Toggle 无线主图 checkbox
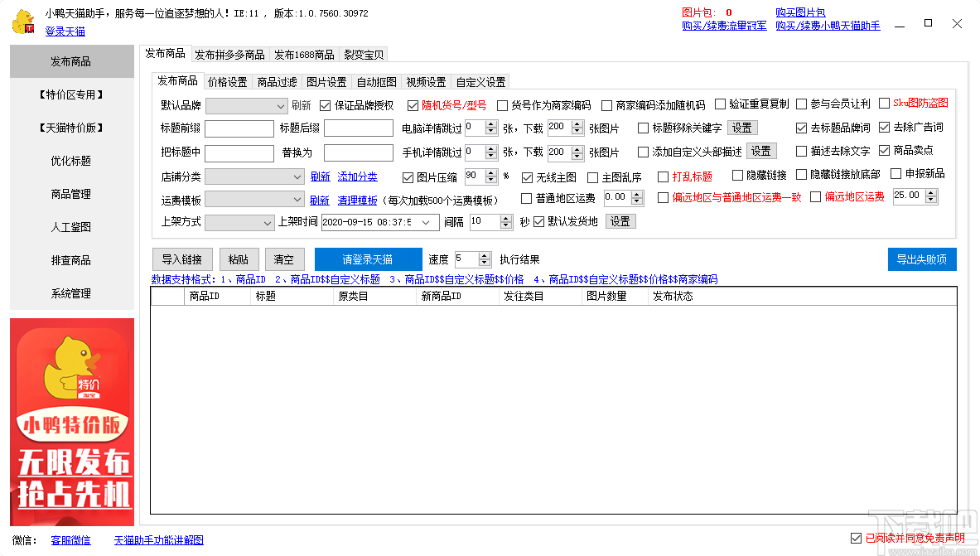 click(x=527, y=177)
